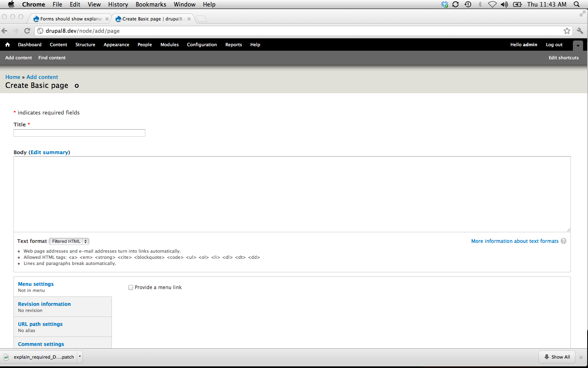Image resolution: width=588 pixels, height=368 pixels.
Task: Click the back navigation arrow
Action: pos(4,31)
